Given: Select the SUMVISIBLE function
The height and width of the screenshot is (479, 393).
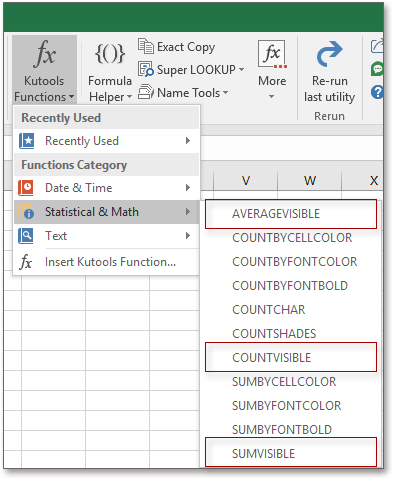Looking at the screenshot, I should pos(291,453).
